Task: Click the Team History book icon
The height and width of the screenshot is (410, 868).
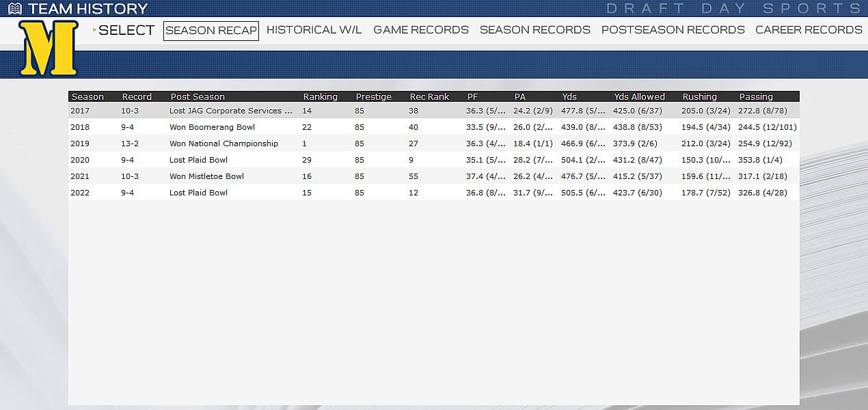Action: click(x=15, y=9)
